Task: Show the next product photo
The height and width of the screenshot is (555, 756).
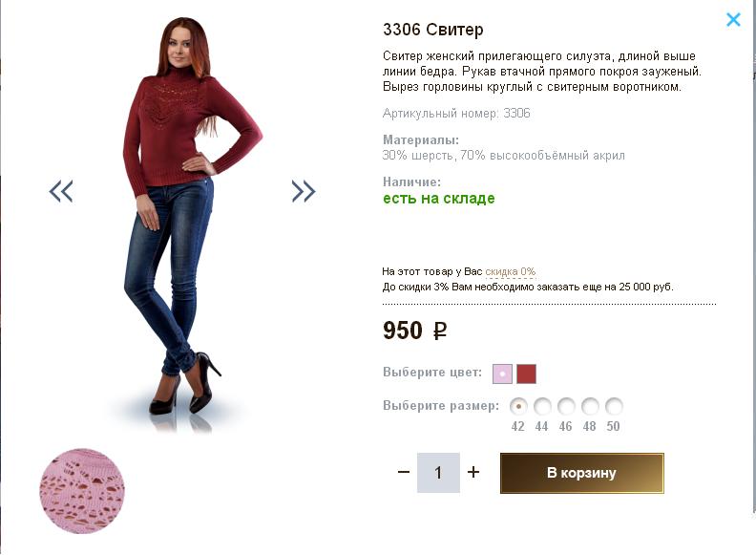Action: [304, 192]
